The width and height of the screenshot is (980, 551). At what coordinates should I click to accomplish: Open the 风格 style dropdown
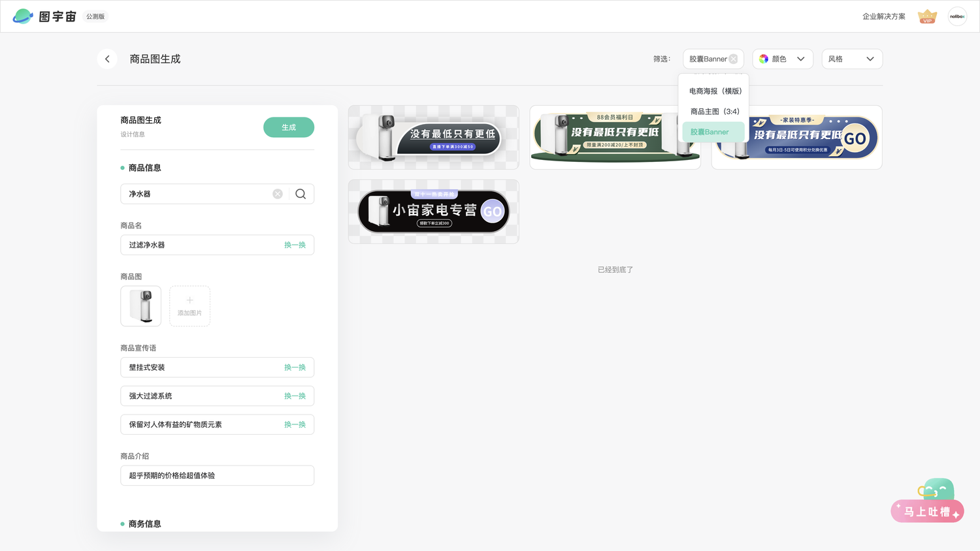[x=852, y=59]
